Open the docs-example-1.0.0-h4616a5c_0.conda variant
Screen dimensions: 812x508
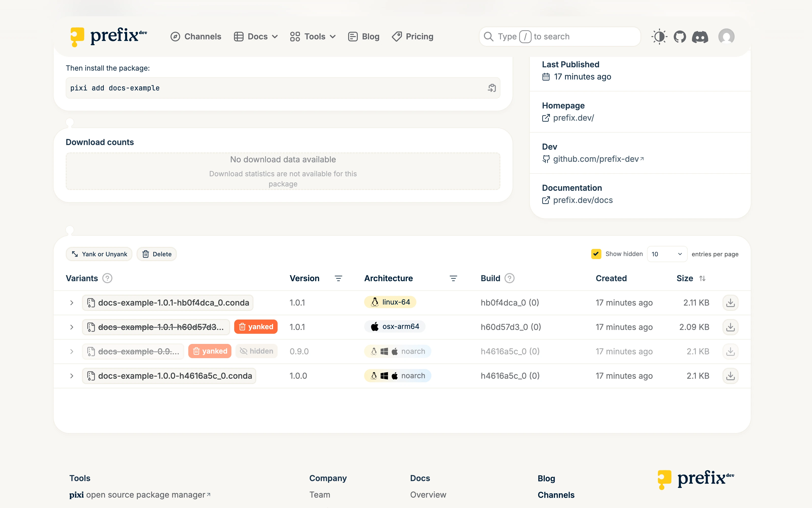(169, 376)
